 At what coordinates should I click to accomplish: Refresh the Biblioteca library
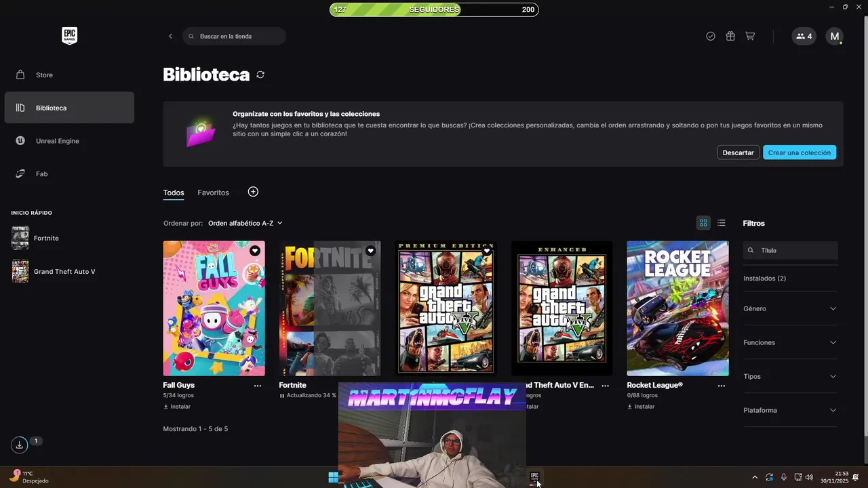click(x=260, y=75)
